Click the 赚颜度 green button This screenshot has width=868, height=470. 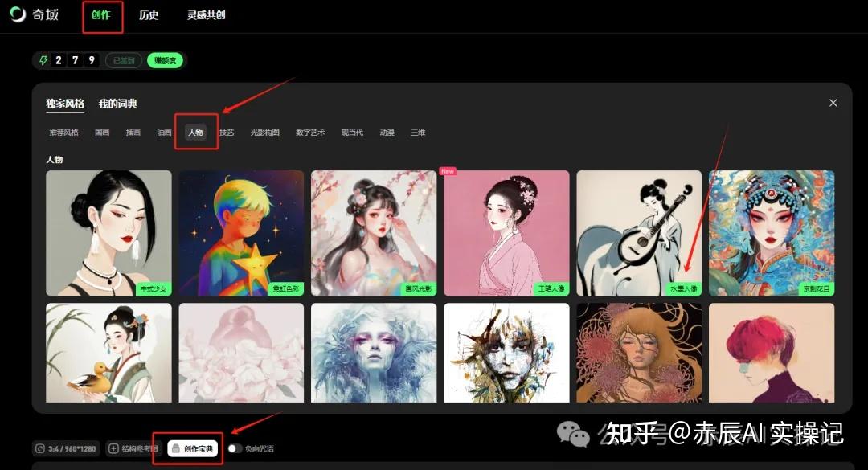click(x=166, y=59)
